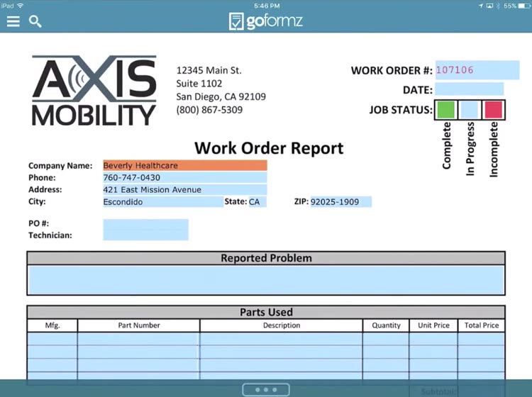Screen dimensions: 532x397
Task: Tap 'San Diego, CA 92109' text
Action: point(221,97)
